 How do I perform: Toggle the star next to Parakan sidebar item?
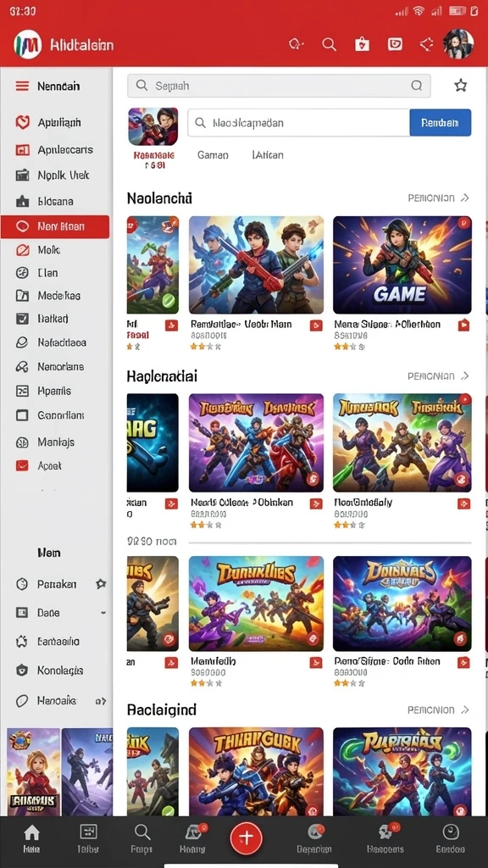101,583
